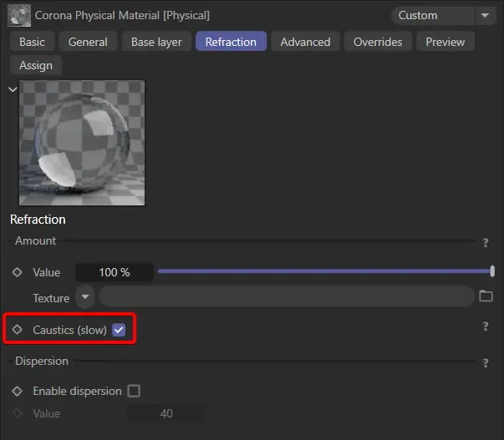Open the Texture dropdown arrow
The width and height of the screenshot is (504, 440).
(85, 297)
